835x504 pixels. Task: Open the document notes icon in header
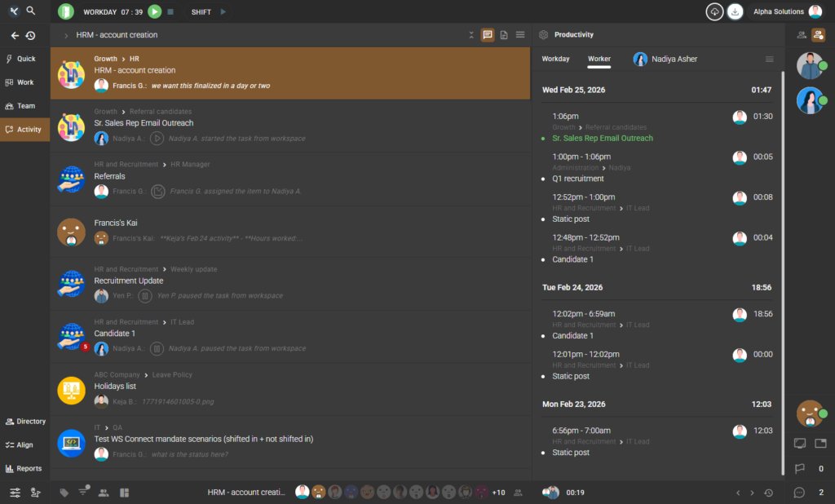click(x=504, y=35)
